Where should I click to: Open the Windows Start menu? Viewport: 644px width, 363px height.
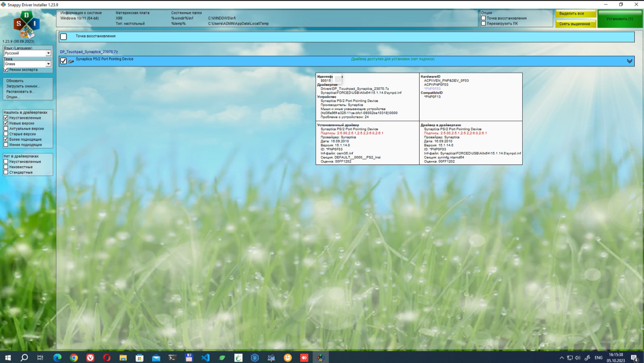8,357
